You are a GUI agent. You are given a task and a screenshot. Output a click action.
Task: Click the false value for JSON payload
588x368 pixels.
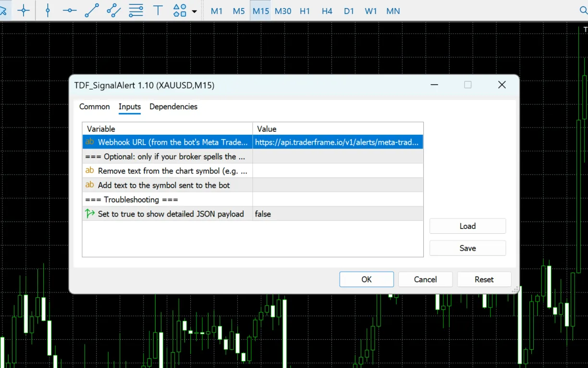[x=338, y=214]
